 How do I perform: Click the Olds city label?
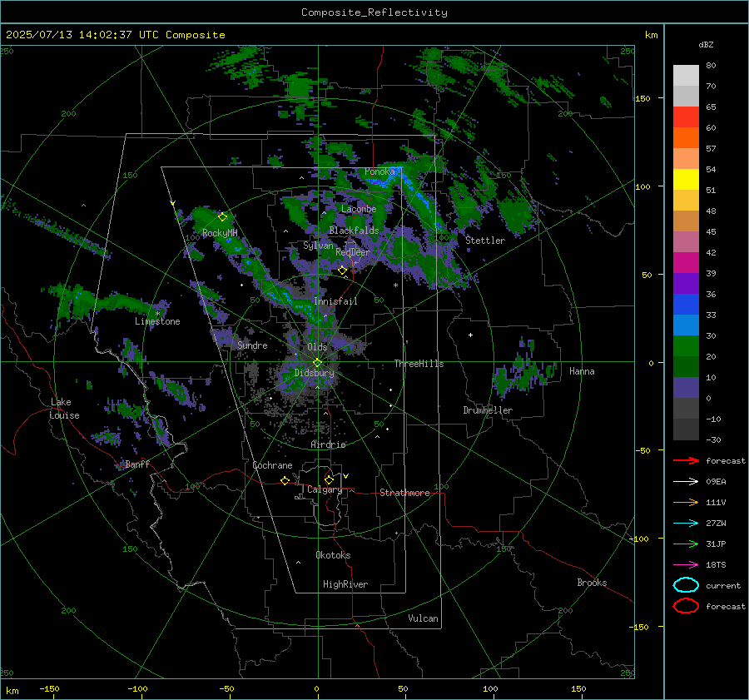[x=317, y=347]
